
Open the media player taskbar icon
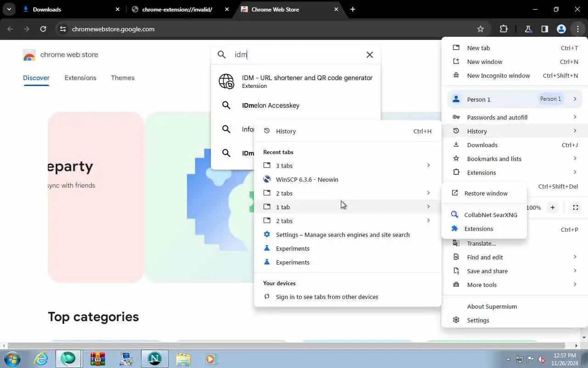[210, 359]
